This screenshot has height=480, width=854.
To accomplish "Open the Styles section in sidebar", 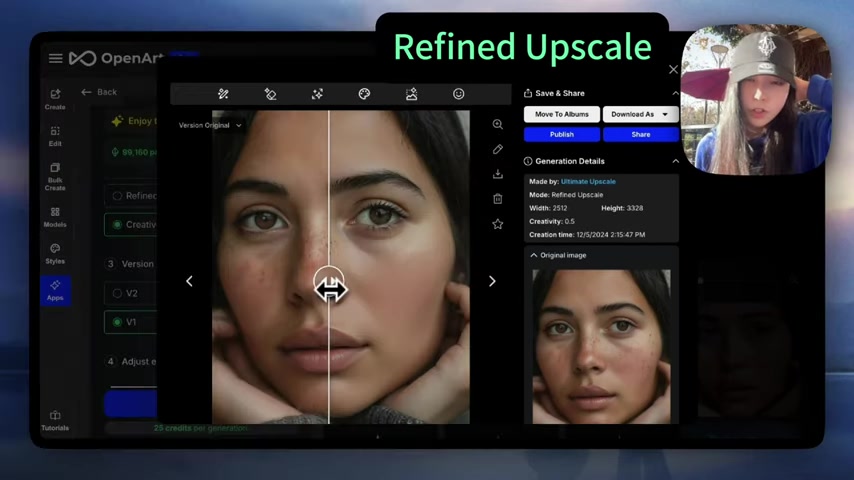I will [x=55, y=254].
